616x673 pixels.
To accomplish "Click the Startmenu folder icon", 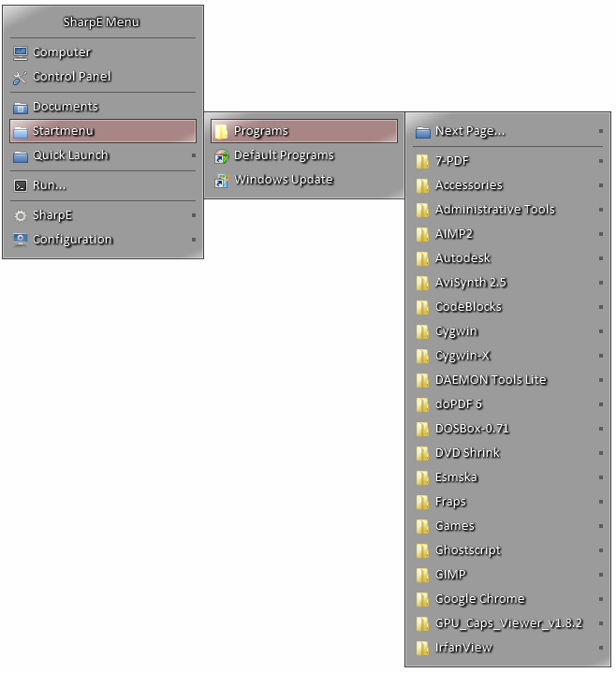I will [x=21, y=132].
